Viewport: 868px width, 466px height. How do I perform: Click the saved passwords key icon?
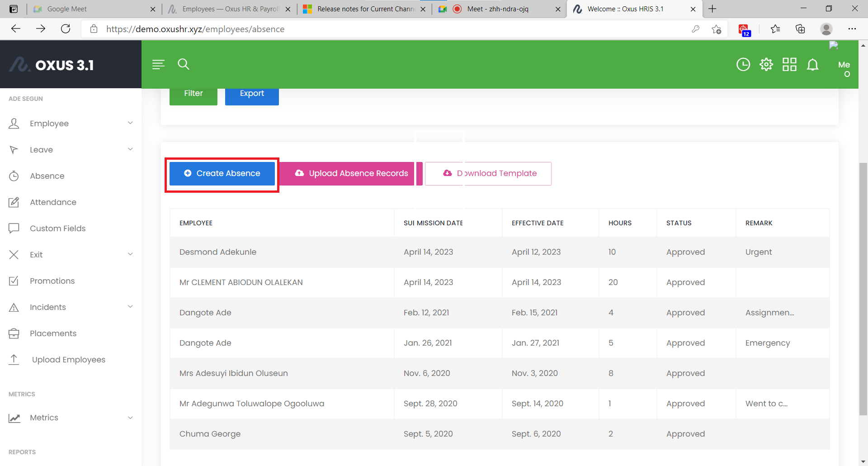pos(696,29)
